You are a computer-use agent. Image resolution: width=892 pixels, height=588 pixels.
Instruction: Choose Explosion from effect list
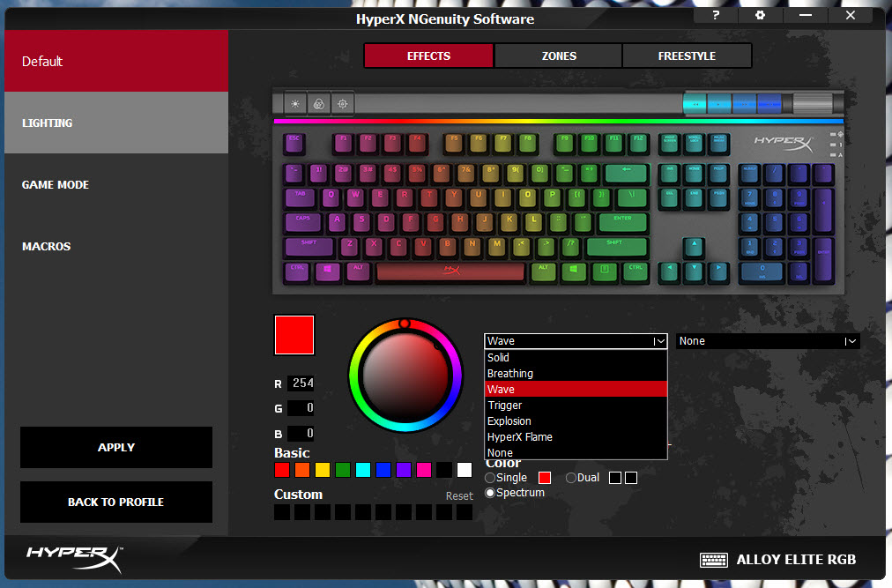tap(576, 421)
